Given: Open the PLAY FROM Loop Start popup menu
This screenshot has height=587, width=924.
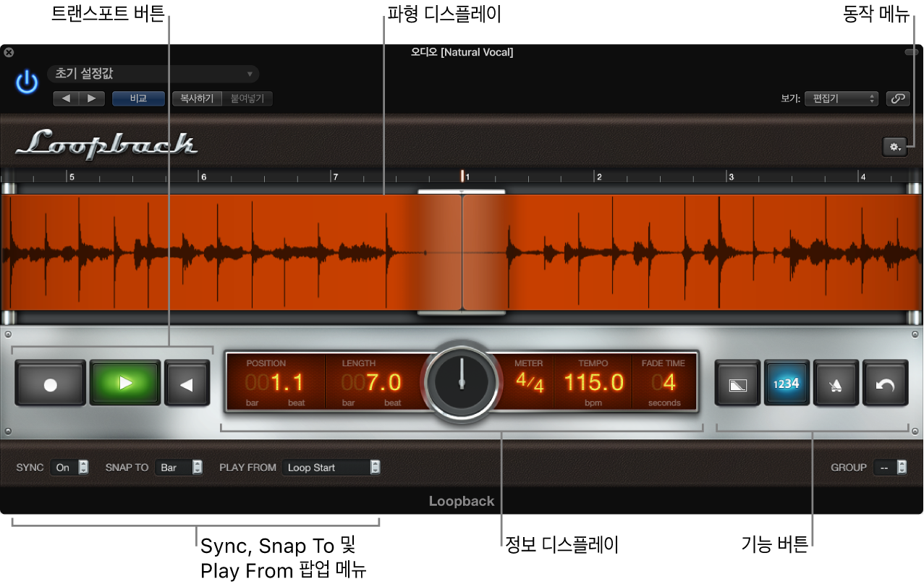Looking at the screenshot, I should pyautogui.click(x=331, y=467).
